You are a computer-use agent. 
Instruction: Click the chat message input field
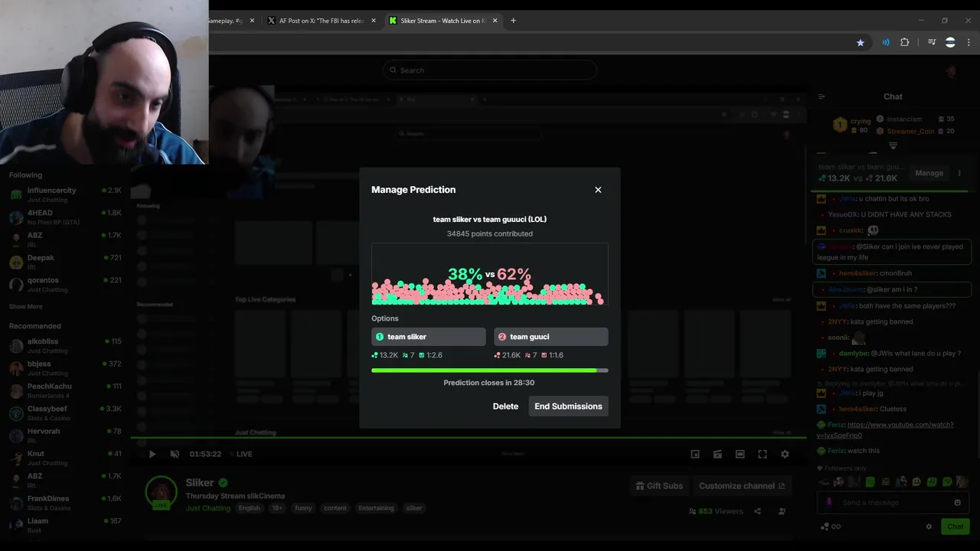pyautogui.click(x=893, y=503)
